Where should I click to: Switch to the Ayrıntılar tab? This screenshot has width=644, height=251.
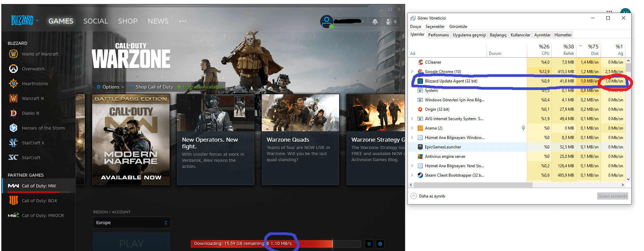click(x=542, y=35)
